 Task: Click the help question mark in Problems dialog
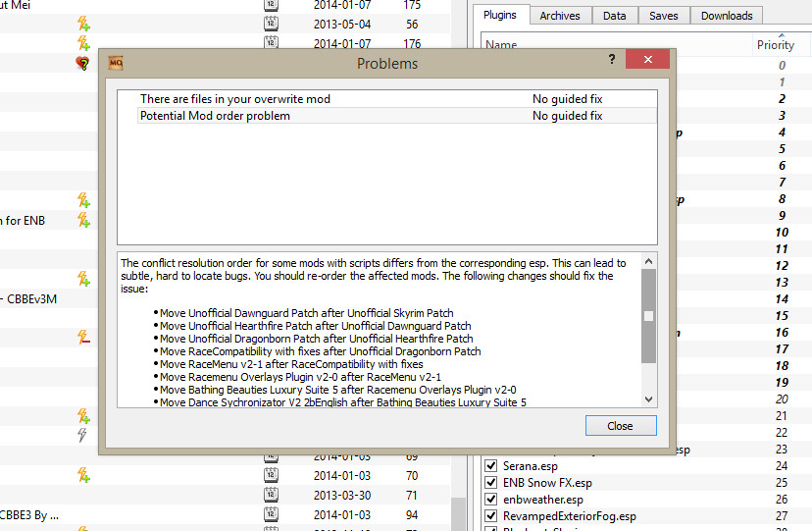(612, 60)
